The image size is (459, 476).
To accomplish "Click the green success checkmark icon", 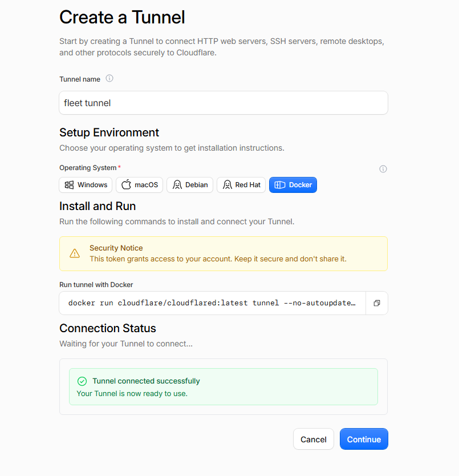I will coord(82,381).
